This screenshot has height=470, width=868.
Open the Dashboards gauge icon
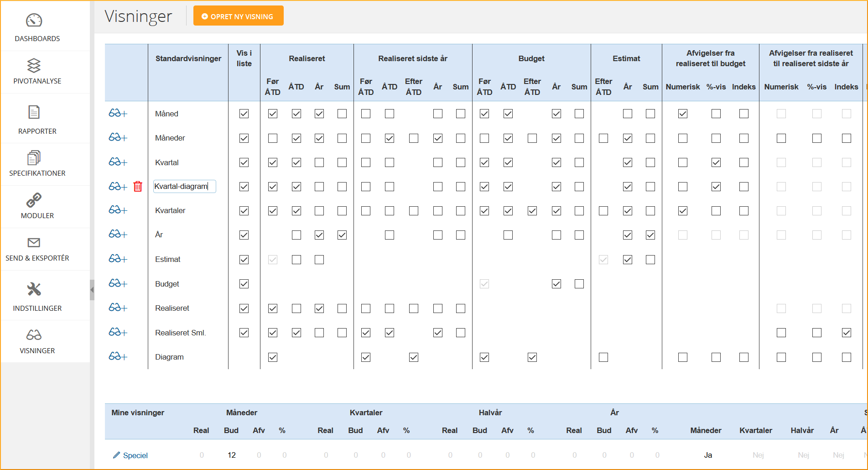[34, 21]
